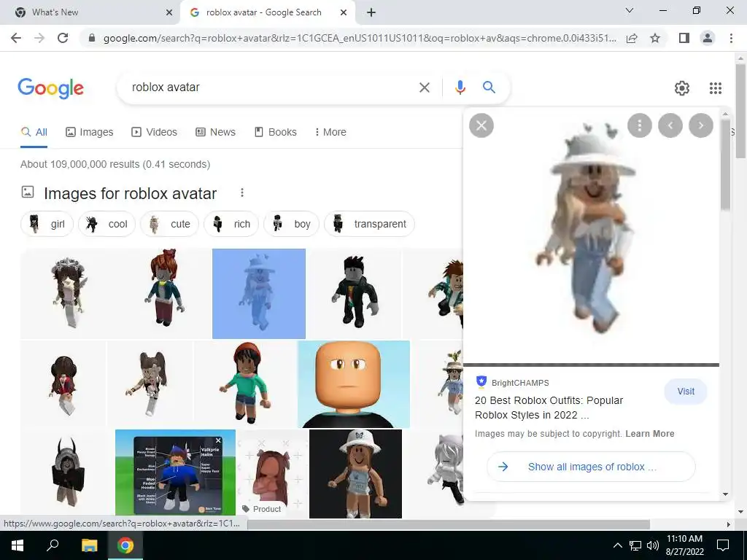Filter images by the girl chip
This screenshot has width=747, height=560.
pos(47,224)
